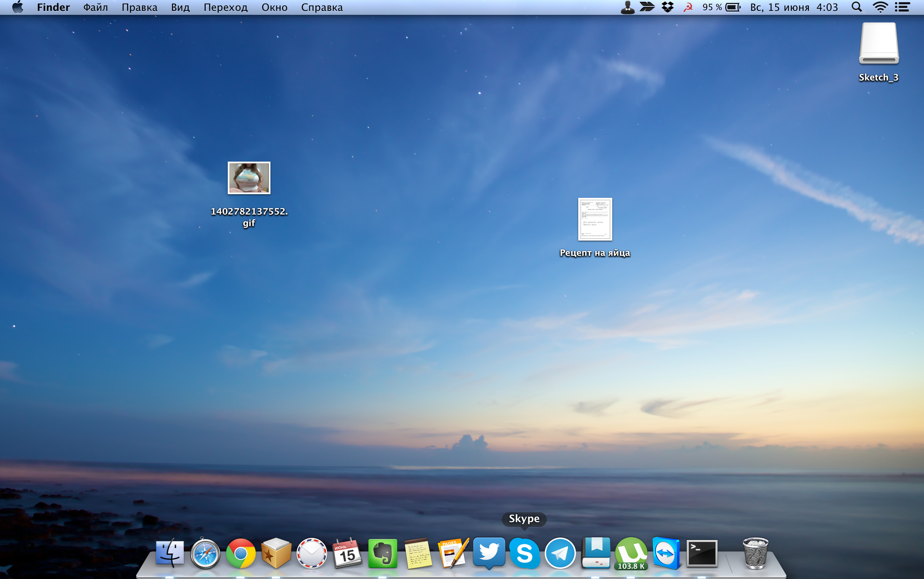924x579 pixels.
Task: Click Spotlight search magnifier
Action: coord(857,7)
